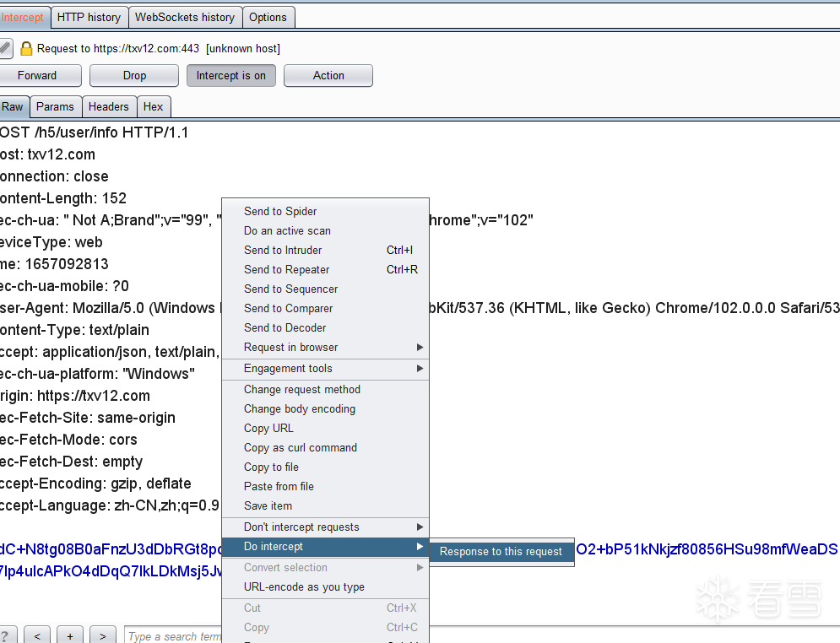Click the sec-ch-ua-platform "Windows" header
This screenshot has width=840, height=643.
(x=97, y=374)
